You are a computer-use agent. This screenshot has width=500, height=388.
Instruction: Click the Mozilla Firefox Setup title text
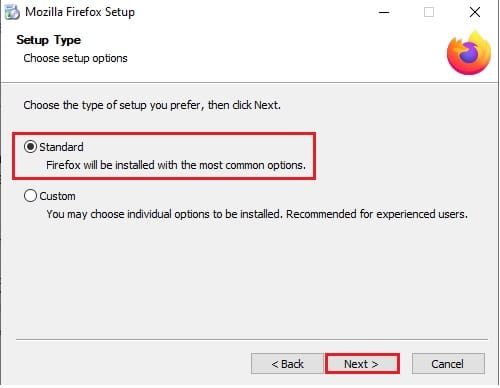(80, 12)
